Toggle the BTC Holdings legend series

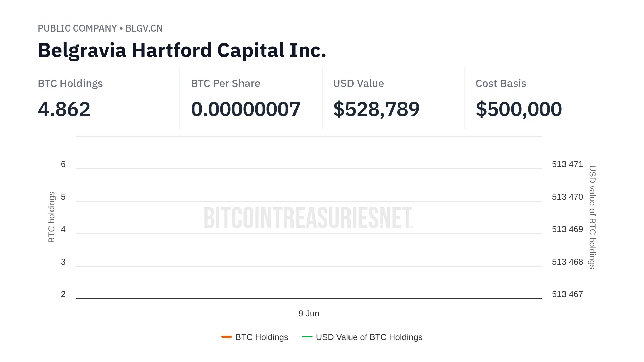click(x=262, y=337)
